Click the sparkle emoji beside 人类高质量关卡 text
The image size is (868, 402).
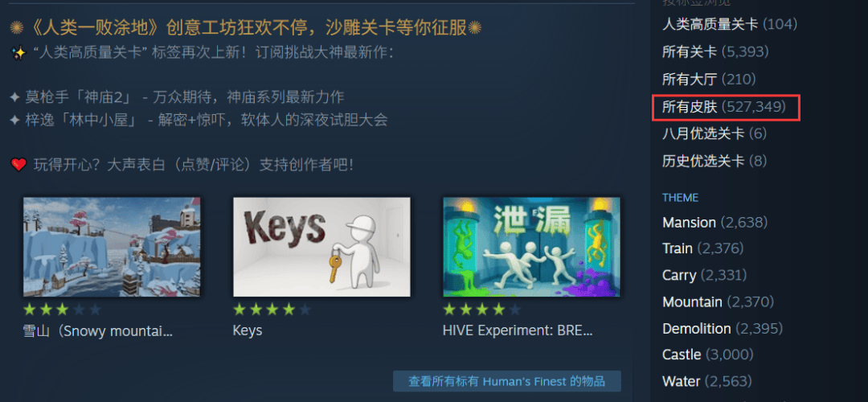tap(18, 53)
